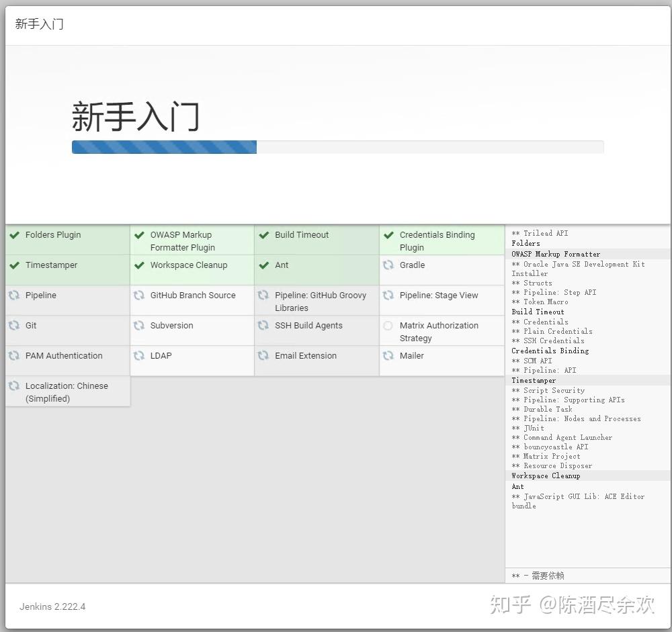Click the completed indicator on Timestamper cell
The image size is (672, 632).
tap(14, 265)
